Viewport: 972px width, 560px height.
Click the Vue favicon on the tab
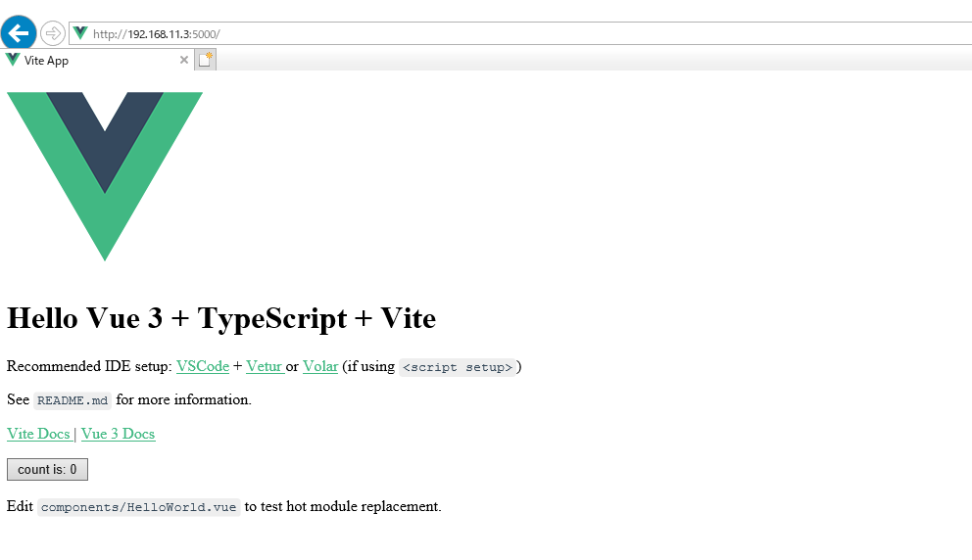tap(13, 60)
